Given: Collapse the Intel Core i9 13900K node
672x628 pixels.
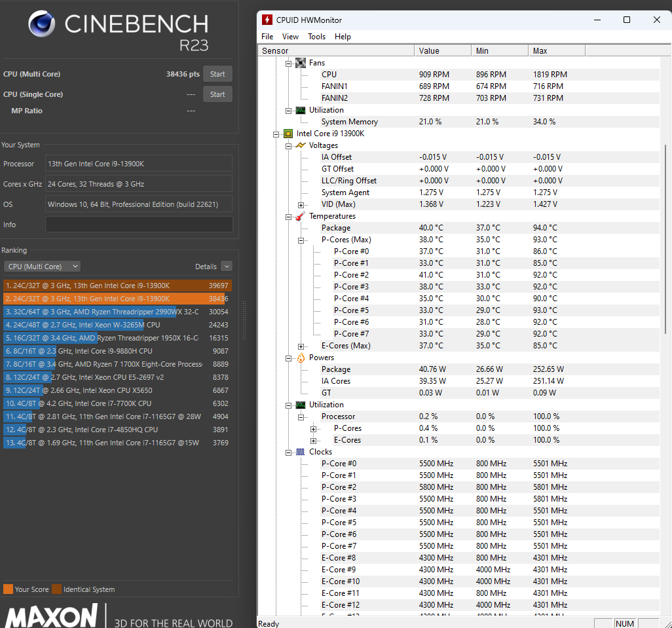Looking at the screenshot, I should coord(276,134).
